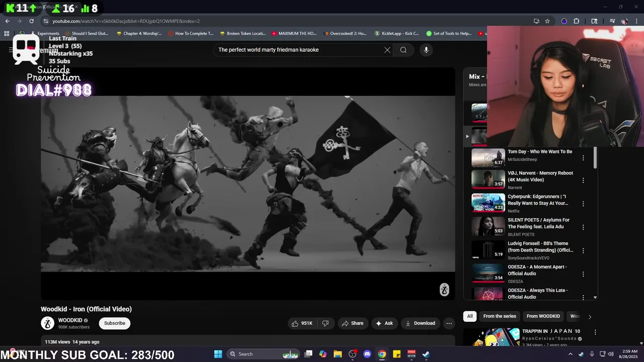Click the browser address bar URL
The image size is (644, 362).
tap(126, 21)
